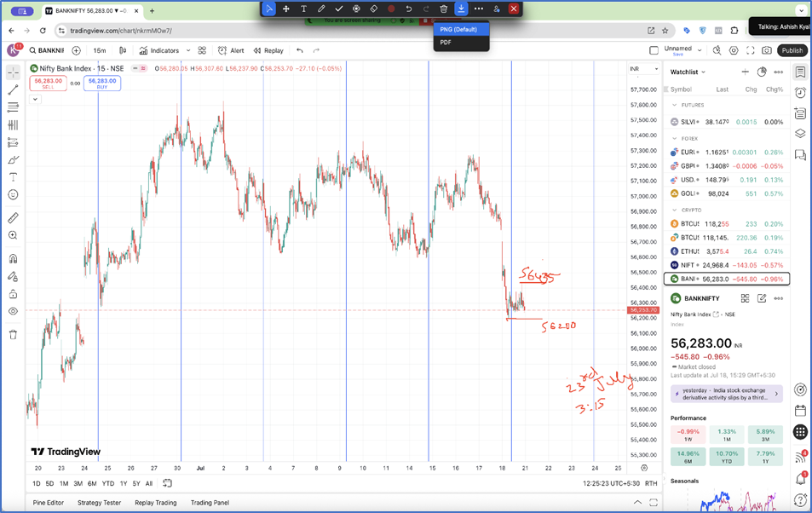Open the 15m interval selector
The width and height of the screenshot is (812, 513).
click(100, 50)
